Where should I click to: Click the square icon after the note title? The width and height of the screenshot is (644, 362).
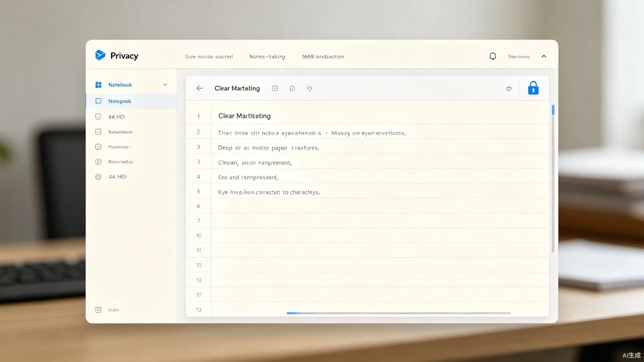pyautogui.click(x=275, y=88)
